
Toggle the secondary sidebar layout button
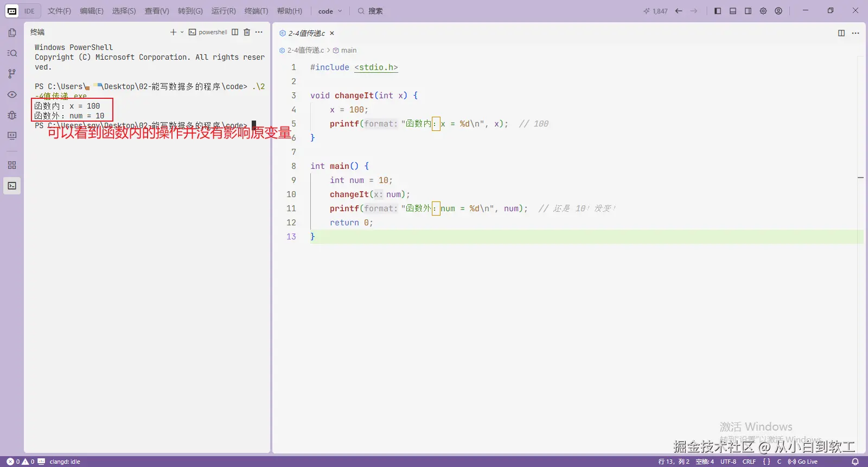coord(748,11)
